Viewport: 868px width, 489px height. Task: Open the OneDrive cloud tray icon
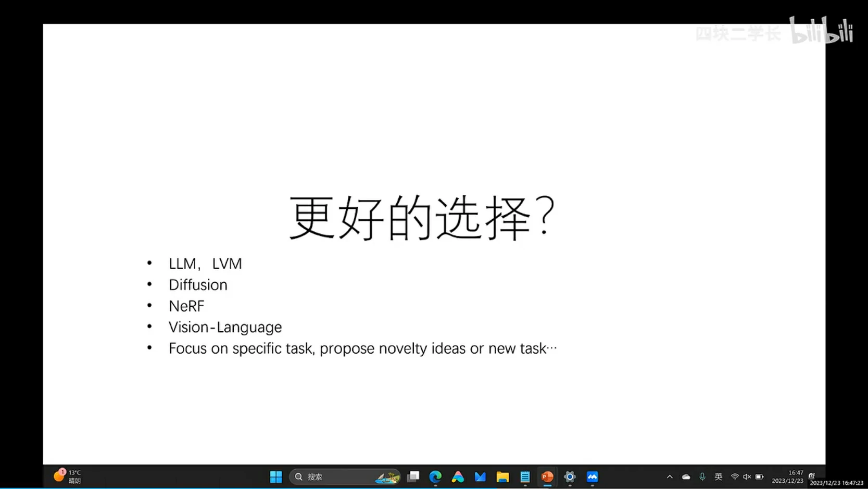[x=686, y=477]
